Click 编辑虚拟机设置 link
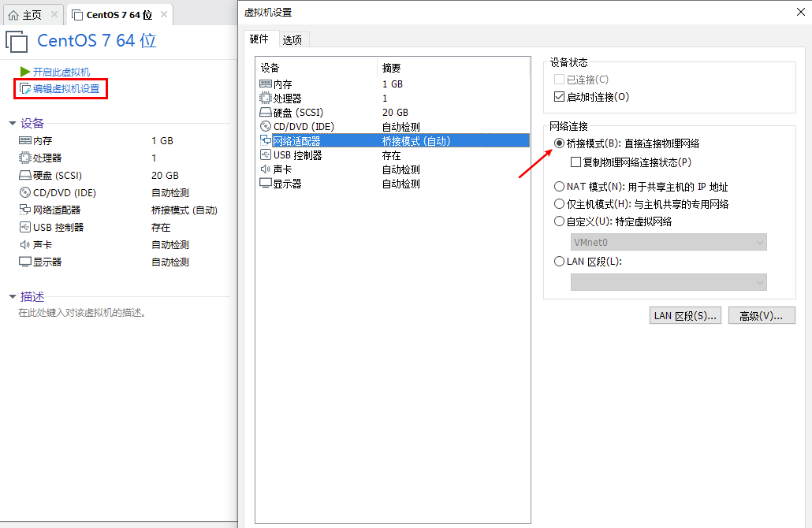Screen dimensions: 812x528 coord(66,88)
